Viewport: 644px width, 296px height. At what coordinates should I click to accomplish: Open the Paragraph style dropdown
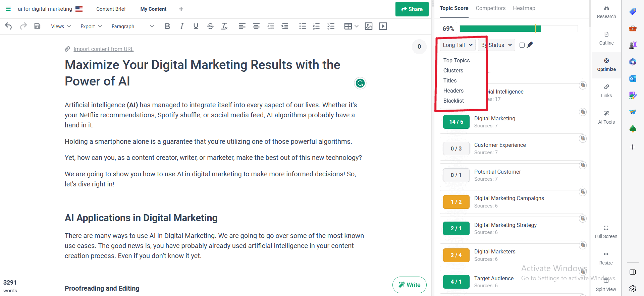point(132,26)
